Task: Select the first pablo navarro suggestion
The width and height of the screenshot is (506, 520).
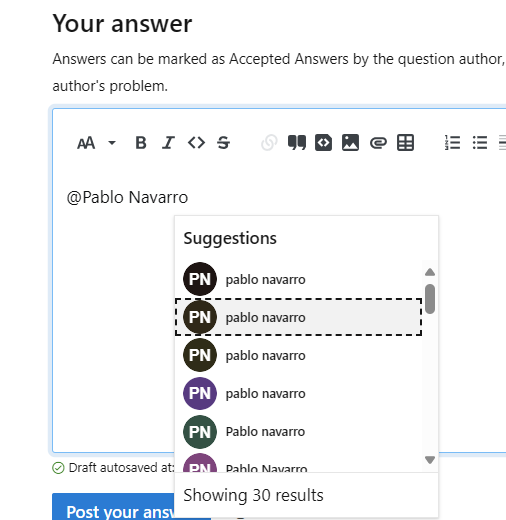Action: 298,279
